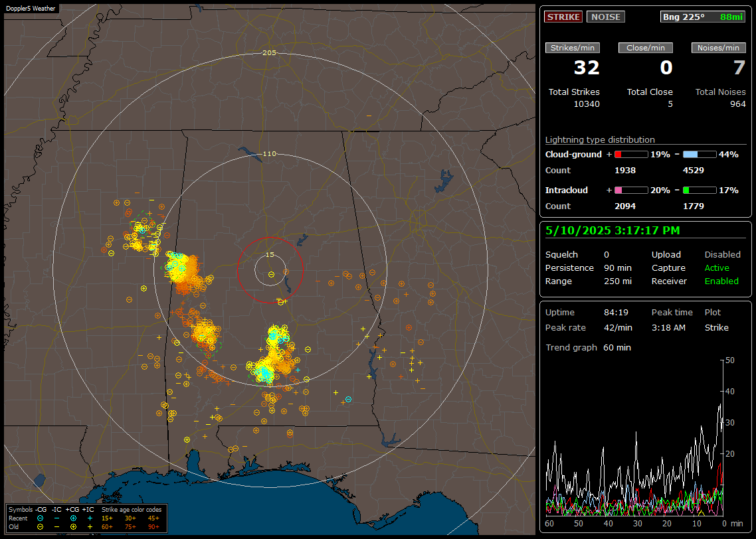Click the lone cyan strike symbol in south Alabama

348,400
